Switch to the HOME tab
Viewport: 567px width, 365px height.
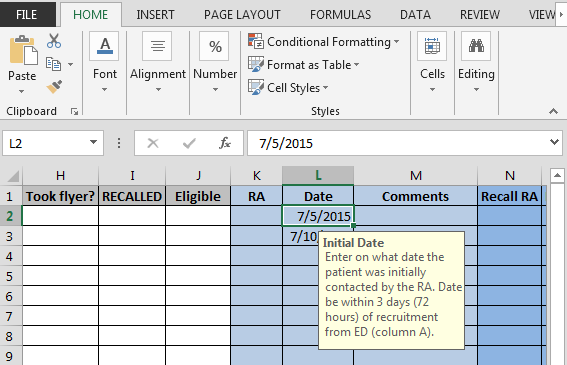[90, 14]
